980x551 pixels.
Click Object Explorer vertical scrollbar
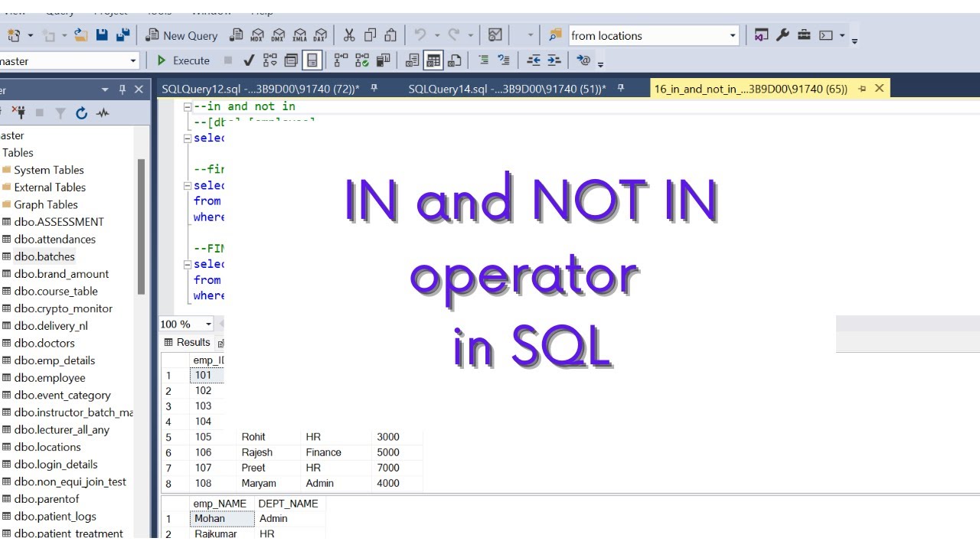[x=141, y=227]
